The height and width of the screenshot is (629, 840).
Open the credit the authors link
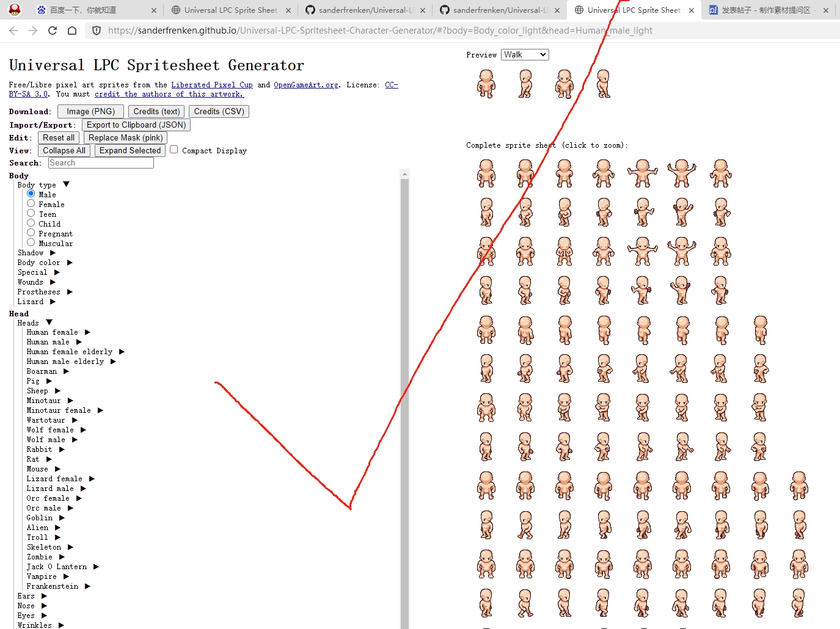(x=169, y=94)
